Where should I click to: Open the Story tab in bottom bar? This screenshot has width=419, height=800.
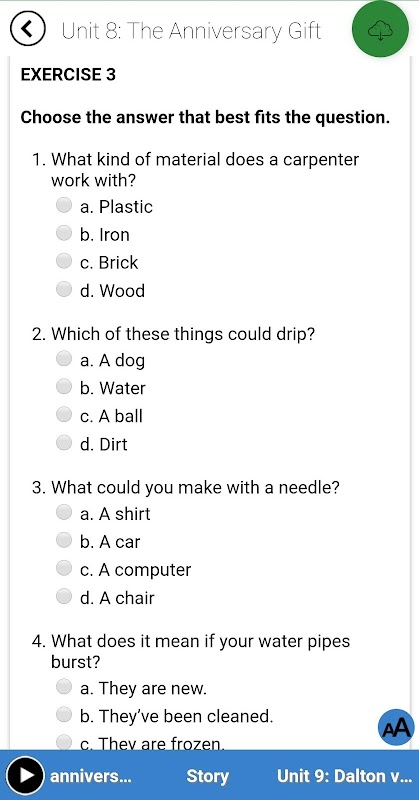[x=207, y=776]
